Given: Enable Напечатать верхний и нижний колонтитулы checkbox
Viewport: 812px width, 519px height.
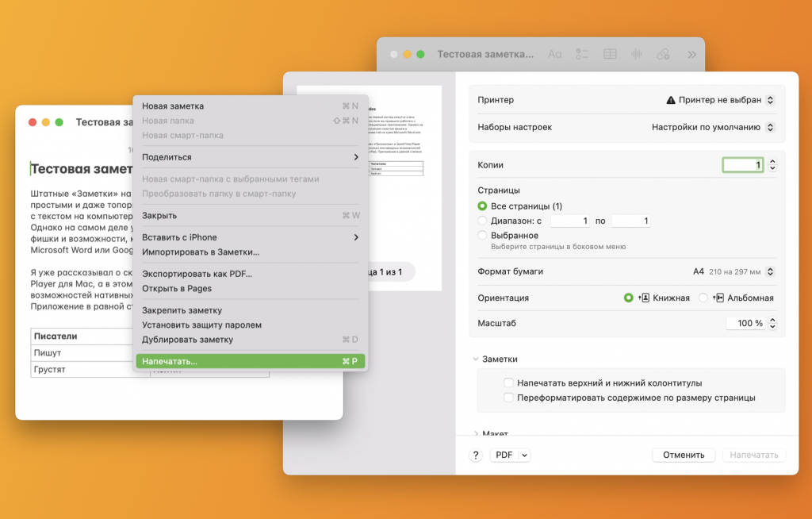Looking at the screenshot, I should coord(509,383).
